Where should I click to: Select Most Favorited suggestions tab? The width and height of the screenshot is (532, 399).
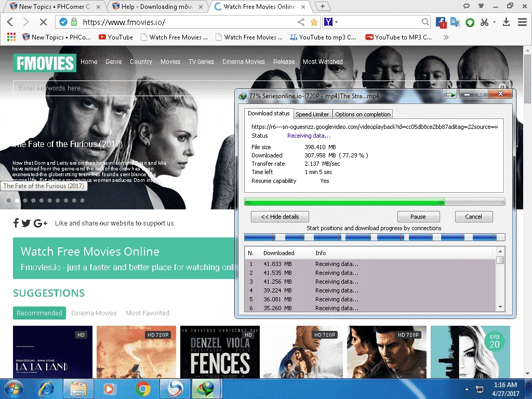point(147,313)
